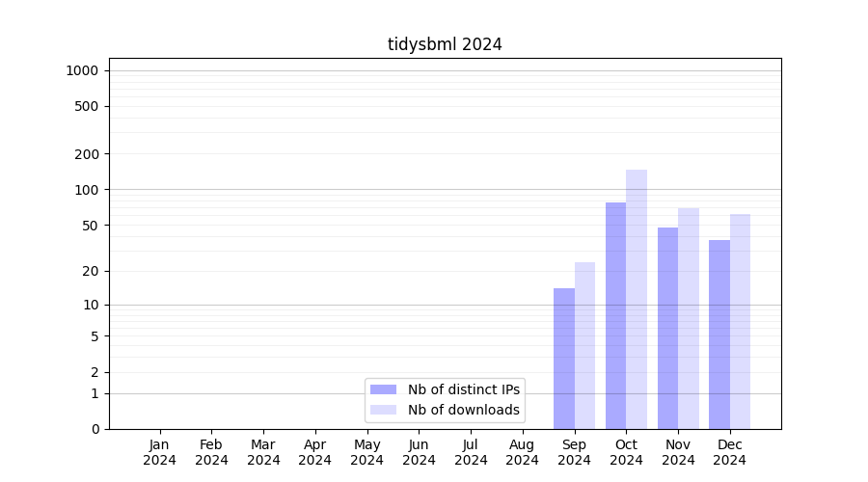Click the Jun 2024 x-axis label
This screenshot has width=868, height=482.
[x=419, y=452]
